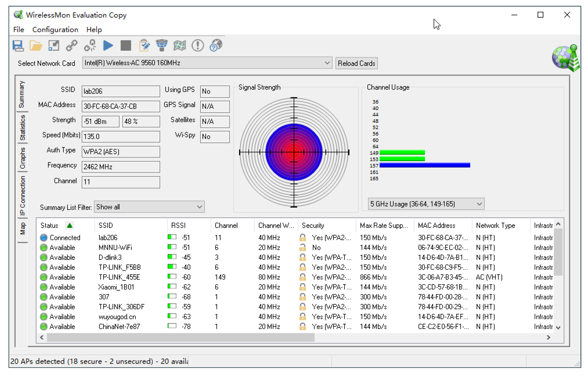Image resolution: width=588 pixels, height=376 pixels.
Task: Click the exclamation mark alert icon
Action: click(197, 46)
